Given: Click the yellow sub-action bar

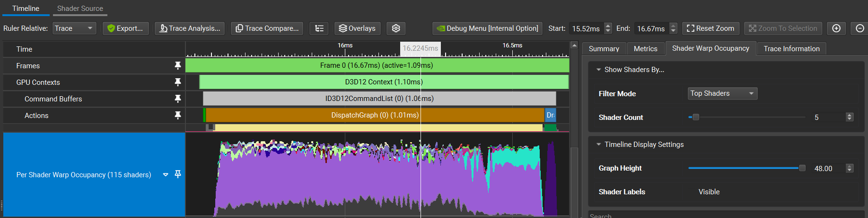Looking at the screenshot, I should click(x=378, y=128).
